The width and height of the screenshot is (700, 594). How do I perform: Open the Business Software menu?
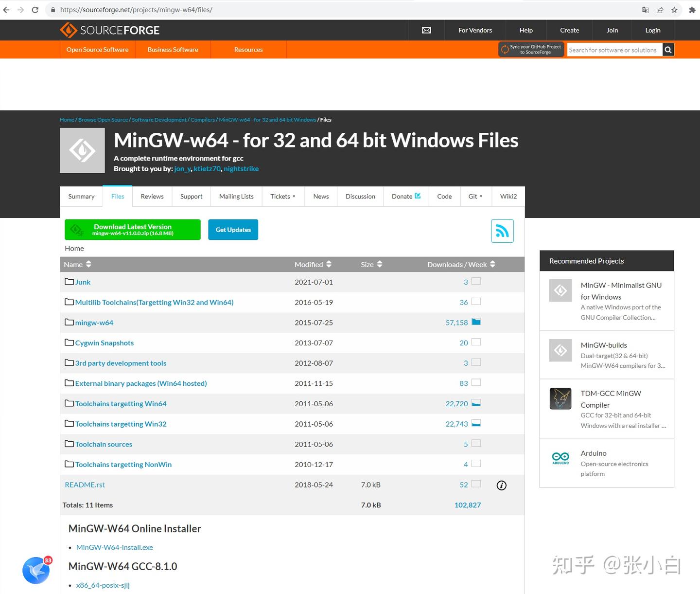click(x=173, y=49)
